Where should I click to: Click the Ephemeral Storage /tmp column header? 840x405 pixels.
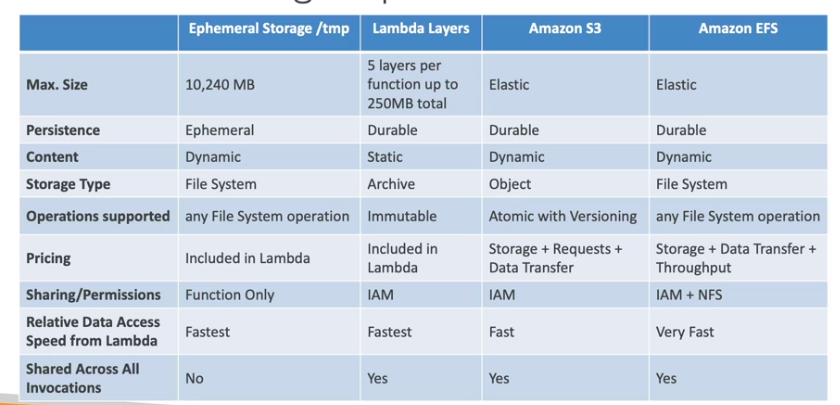tap(269, 29)
